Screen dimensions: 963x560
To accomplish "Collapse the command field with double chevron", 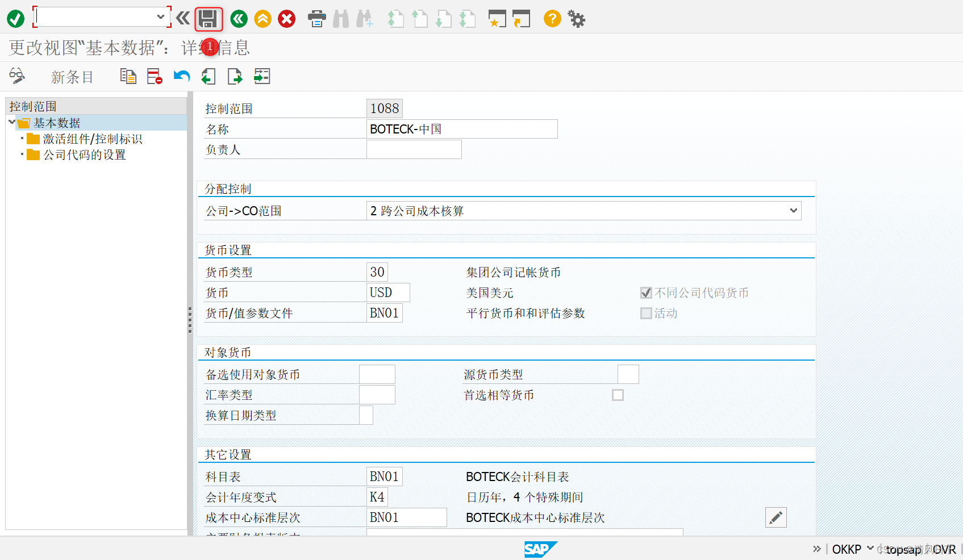I will coord(183,18).
